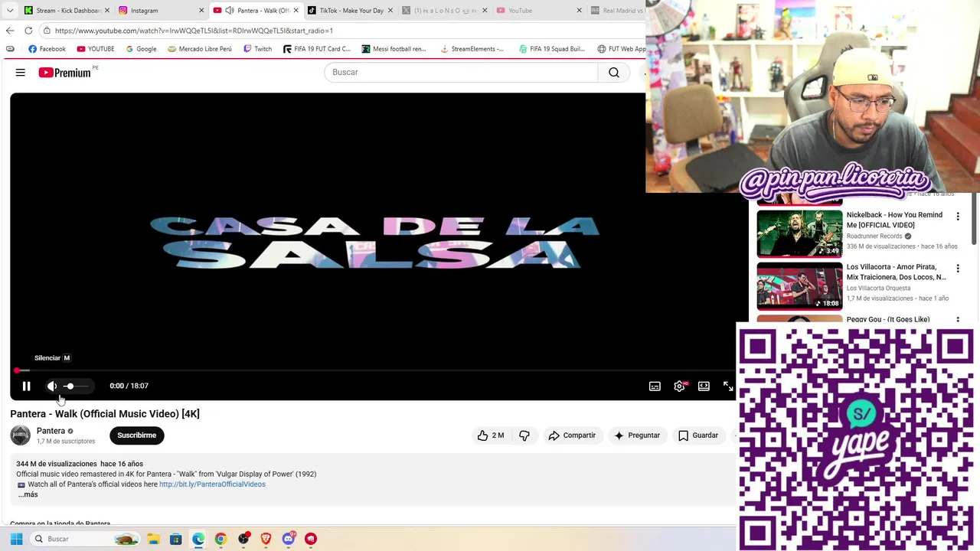Open Discord from the taskbar
The width and height of the screenshot is (980, 551).
pyautogui.click(x=288, y=539)
